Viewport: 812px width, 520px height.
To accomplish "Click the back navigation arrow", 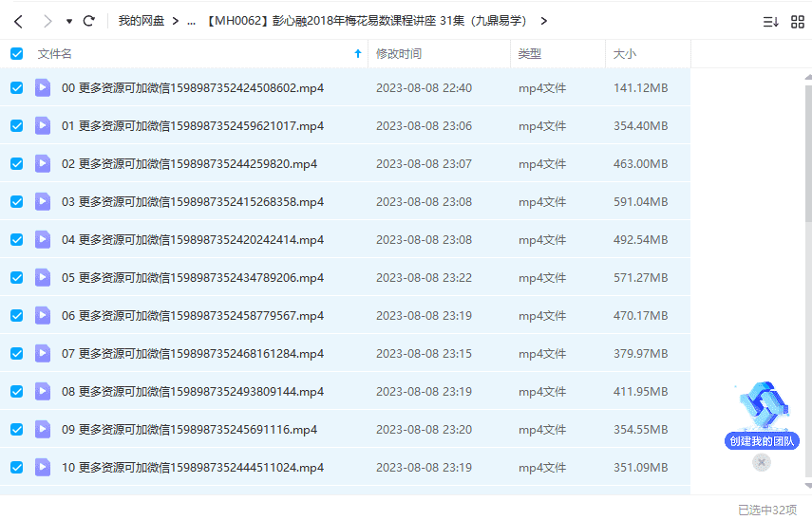I will [17, 21].
